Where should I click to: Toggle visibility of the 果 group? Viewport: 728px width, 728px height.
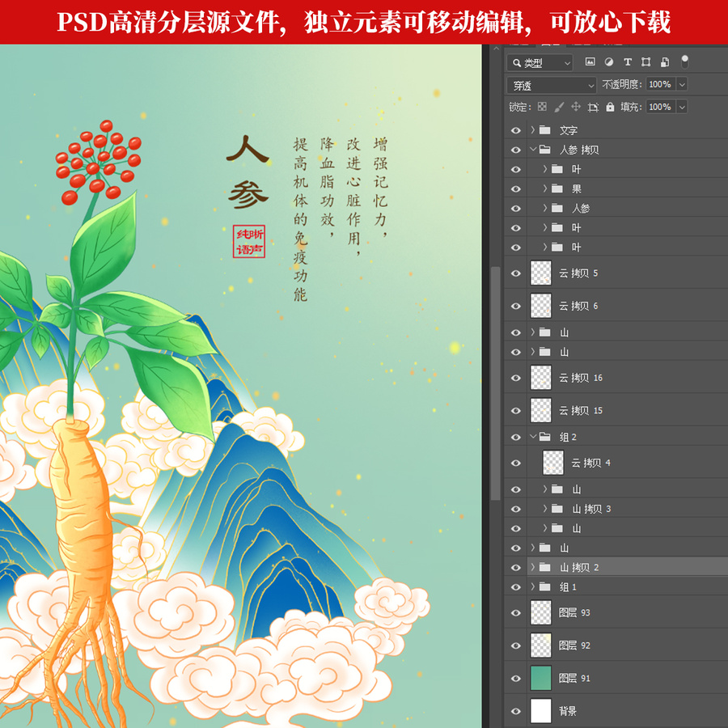click(x=516, y=189)
